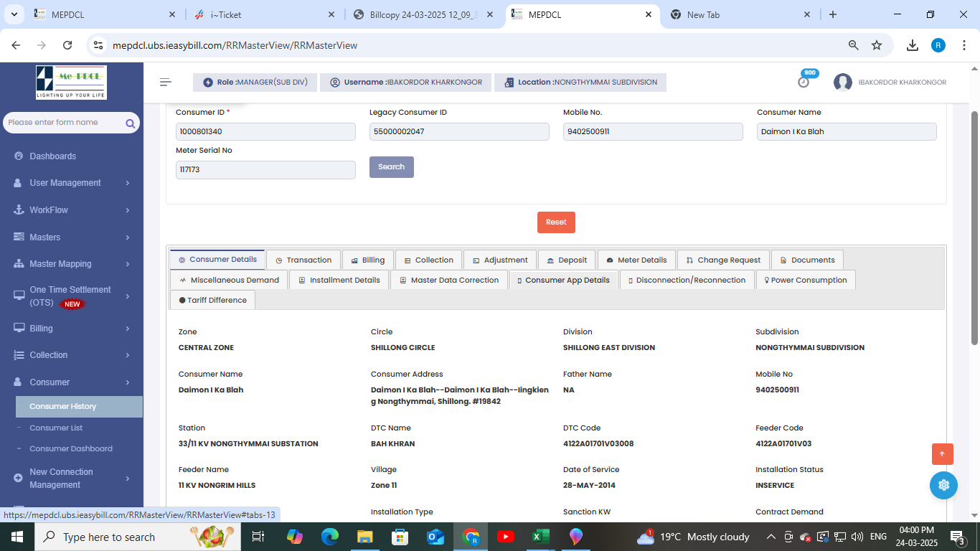The height and width of the screenshot is (551, 980).
Task: Click the site info icon in address bar
Action: click(99, 45)
